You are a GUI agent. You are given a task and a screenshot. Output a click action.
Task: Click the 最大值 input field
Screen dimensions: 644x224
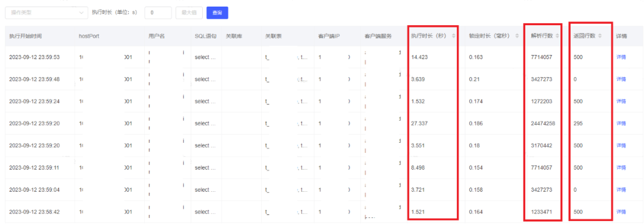(189, 13)
